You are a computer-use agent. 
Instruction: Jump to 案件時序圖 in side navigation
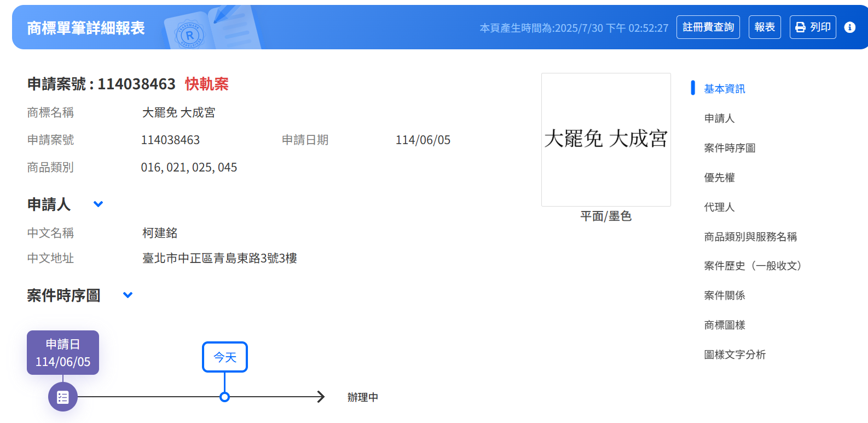coord(730,148)
